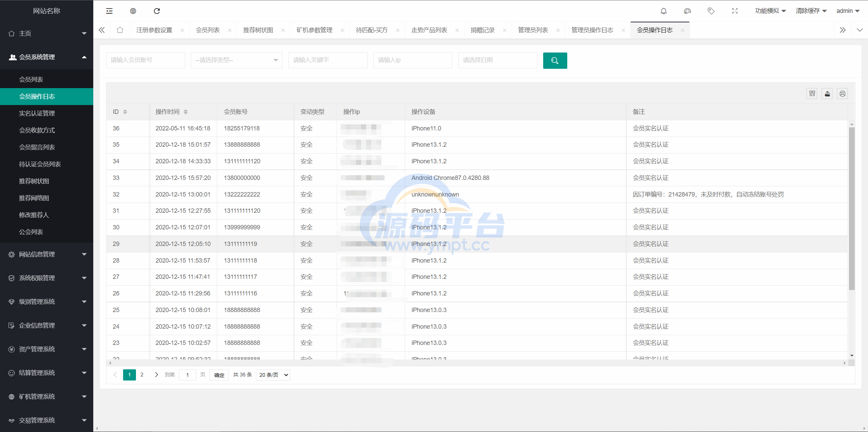This screenshot has height=432, width=868.
Task: Go to page 2 of results
Action: (142, 375)
